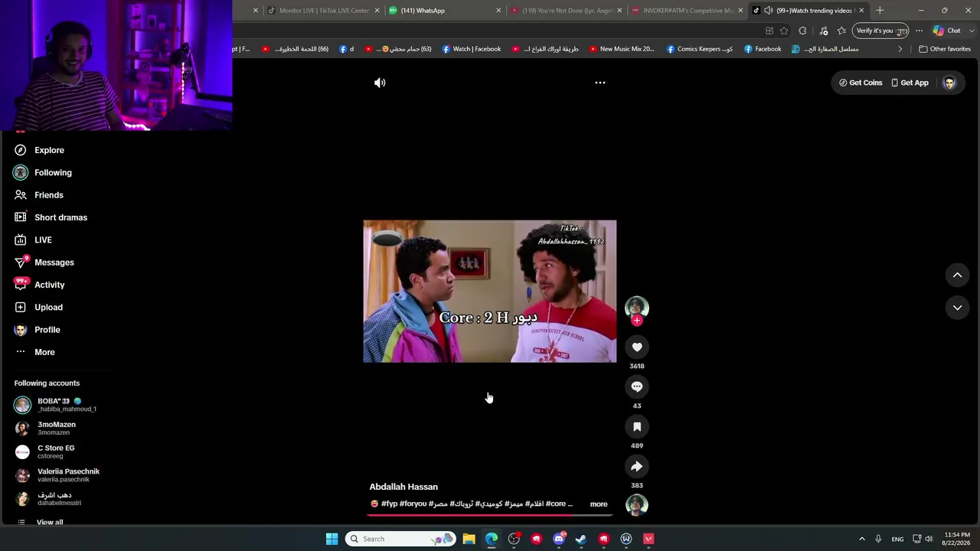The height and width of the screenshot is (551, 980).
Task: Open the Messages icon with red badge
Action: pos(21,262)
